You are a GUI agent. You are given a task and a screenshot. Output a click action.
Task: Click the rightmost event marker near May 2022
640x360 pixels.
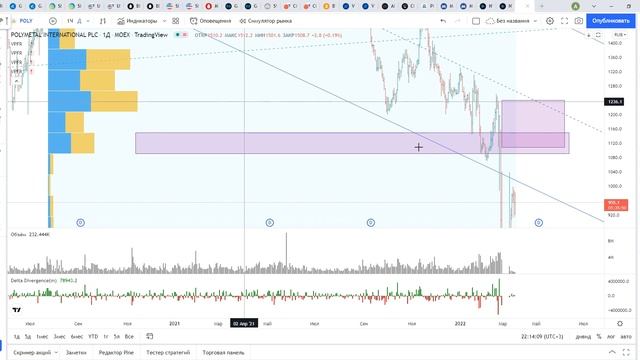click(539, 222)
